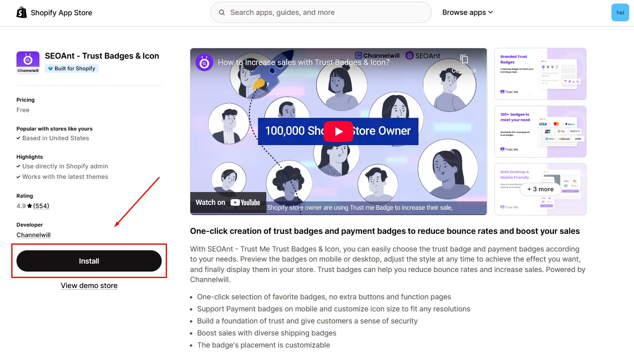The height and width of the screenshot is (364, 634).
Task: Click the Install button
Action: coord(89,261)
